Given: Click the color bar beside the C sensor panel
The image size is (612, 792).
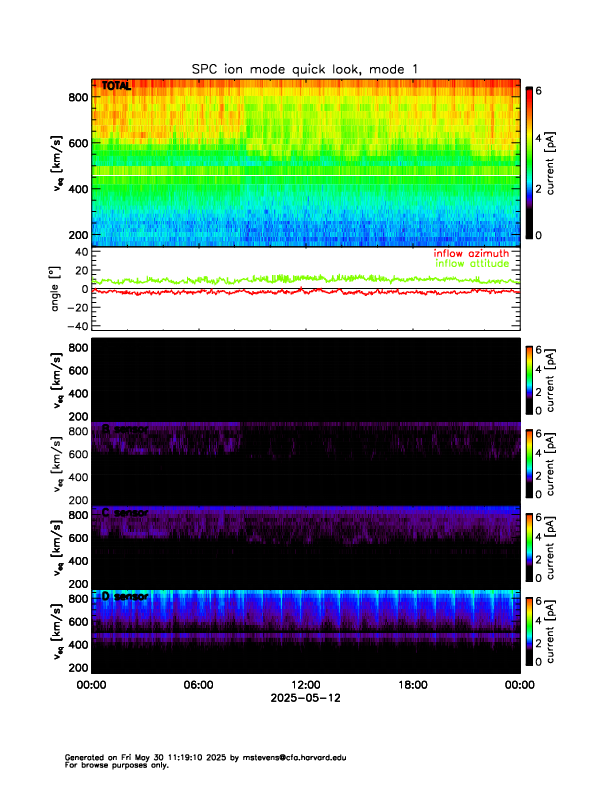Looking at the screenshot, I should [x=529, y=547].
